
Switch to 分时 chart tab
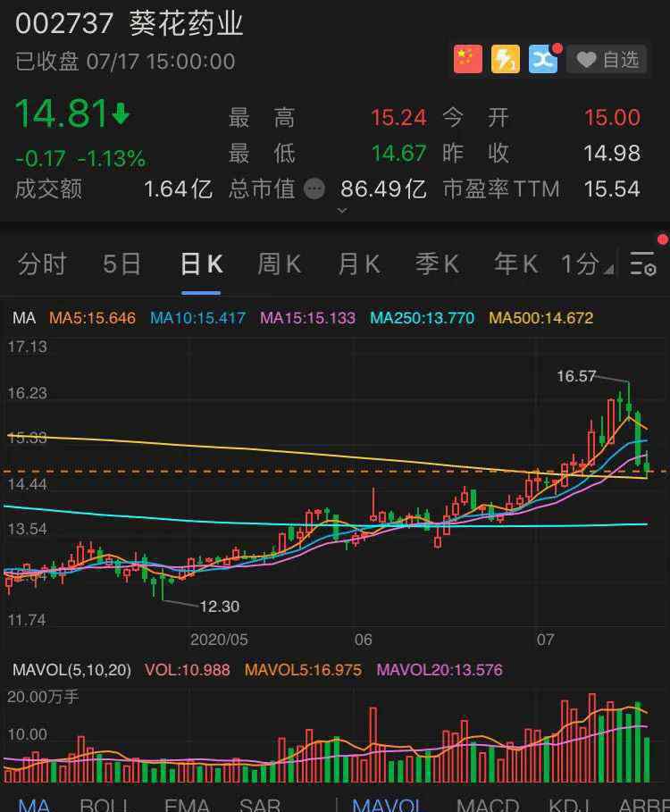click(x=42, y=264)
